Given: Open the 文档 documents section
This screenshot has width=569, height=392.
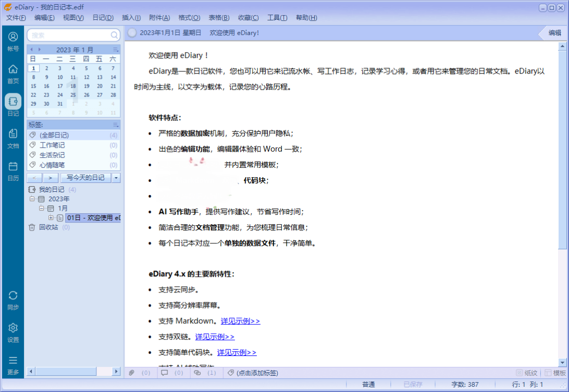Looking at the screenshot, I should tap(13, 138).
